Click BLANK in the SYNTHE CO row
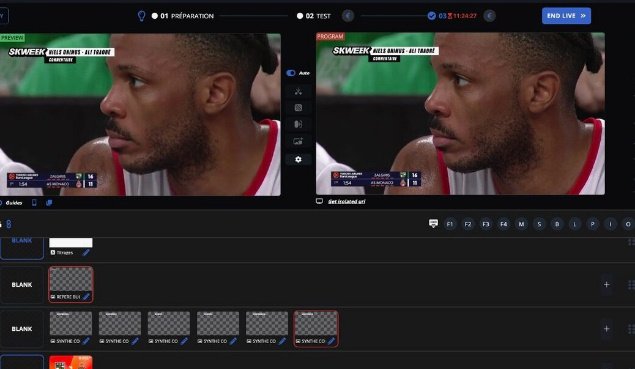This screenshot has height=369, width=635. (22, 329)
